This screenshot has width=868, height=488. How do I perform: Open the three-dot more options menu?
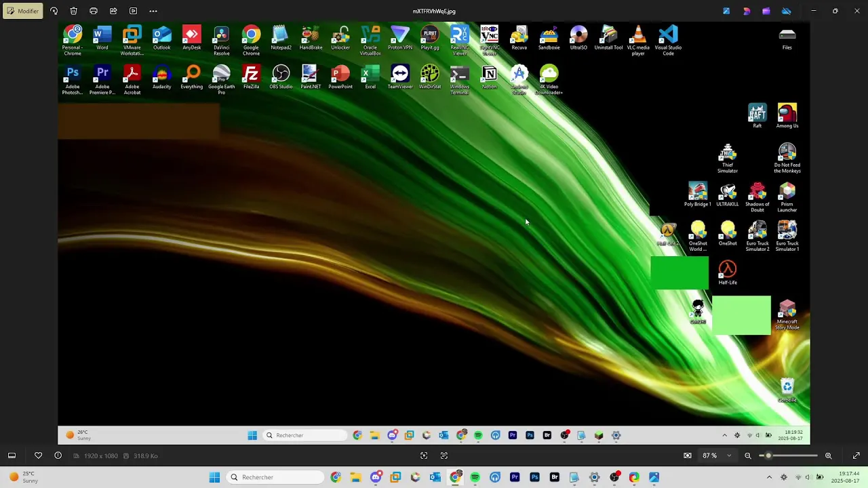tap(153, 11)
